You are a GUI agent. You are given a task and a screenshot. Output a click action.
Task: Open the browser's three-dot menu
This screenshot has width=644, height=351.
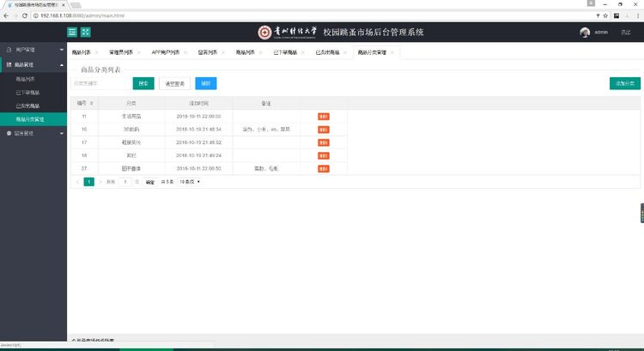pyautogui.click(x=638, y=15)
